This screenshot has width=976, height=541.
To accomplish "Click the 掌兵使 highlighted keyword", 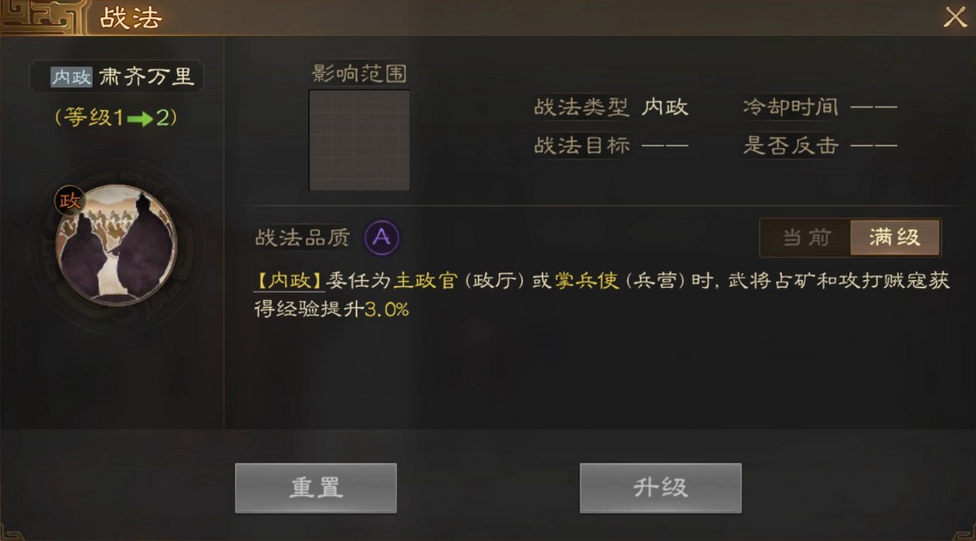I will pyautogui.click(x=587, y=281).
